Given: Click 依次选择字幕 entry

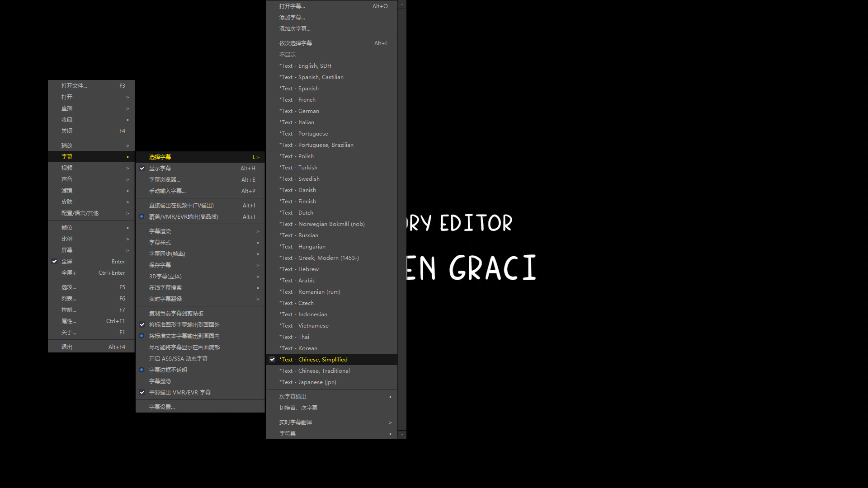Looking at the screenshot, I should (331, 43).
